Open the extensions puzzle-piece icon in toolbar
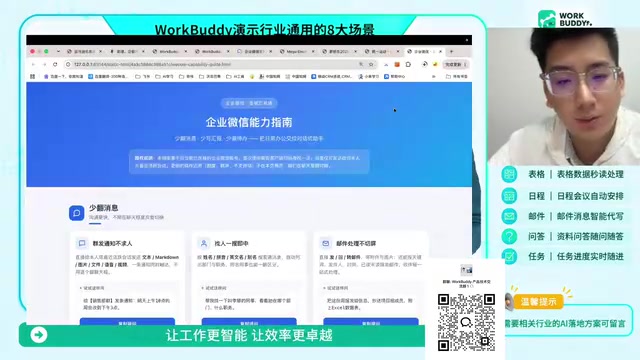This screenshot has width=640, height=360. [x=408, y=64]
